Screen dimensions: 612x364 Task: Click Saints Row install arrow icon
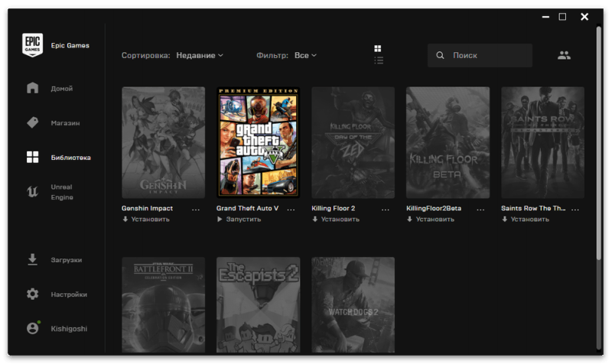[x=505, y=219]
